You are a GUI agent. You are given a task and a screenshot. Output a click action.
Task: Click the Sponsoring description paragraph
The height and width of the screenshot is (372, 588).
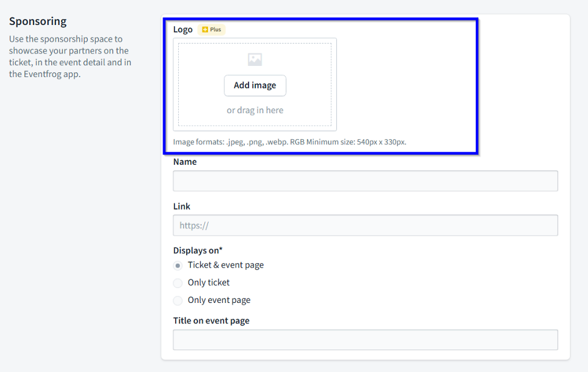69,57
